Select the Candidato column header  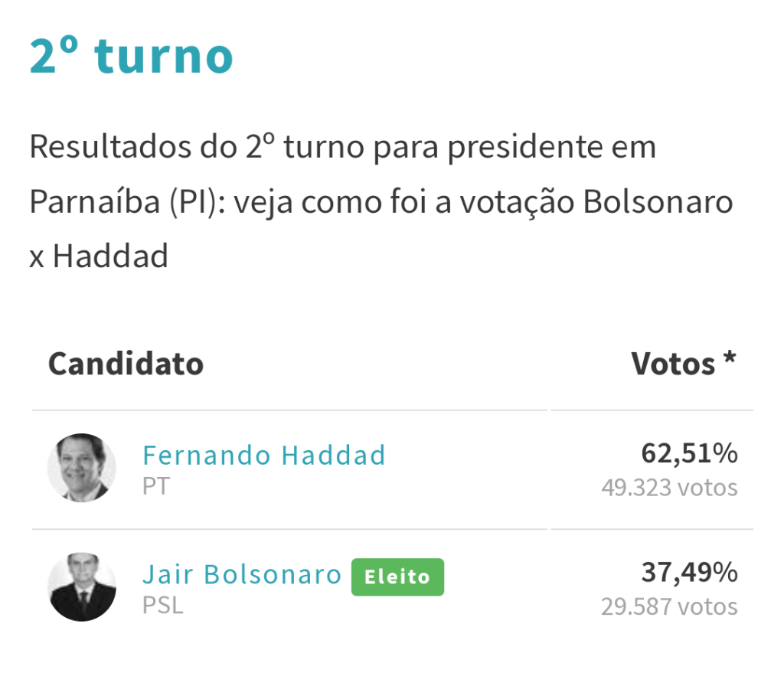click(x=126, y=364)
